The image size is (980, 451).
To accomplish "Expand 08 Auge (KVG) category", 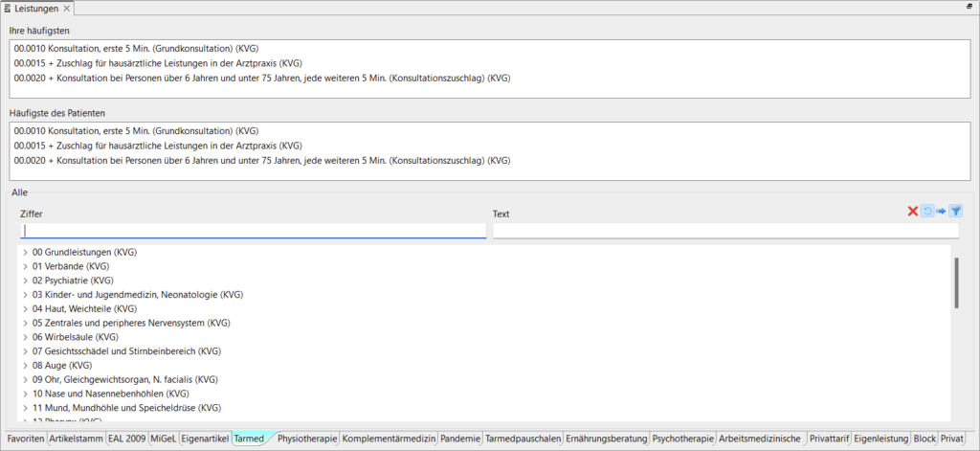I will click(25, 366).
